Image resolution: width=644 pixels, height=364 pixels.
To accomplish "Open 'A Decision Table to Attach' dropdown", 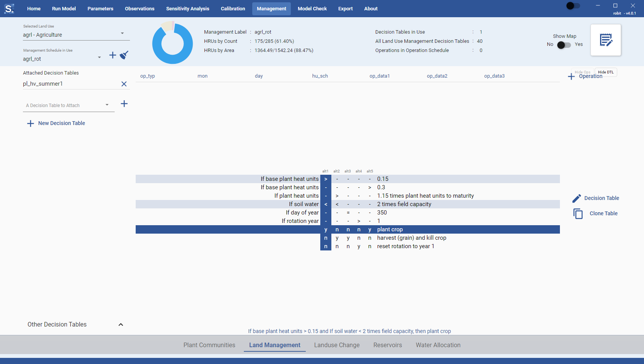I will [x=69, y=106].
